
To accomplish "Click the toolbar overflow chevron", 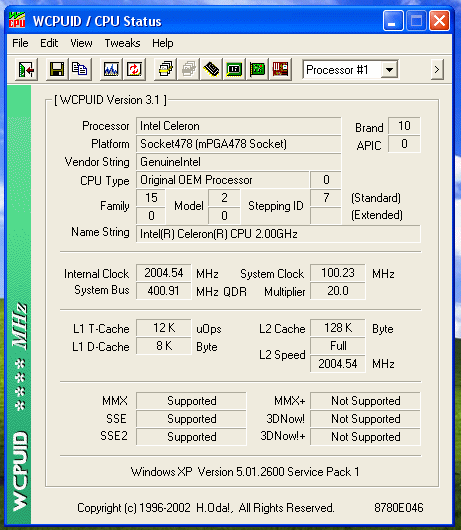I will coord(437,70).
